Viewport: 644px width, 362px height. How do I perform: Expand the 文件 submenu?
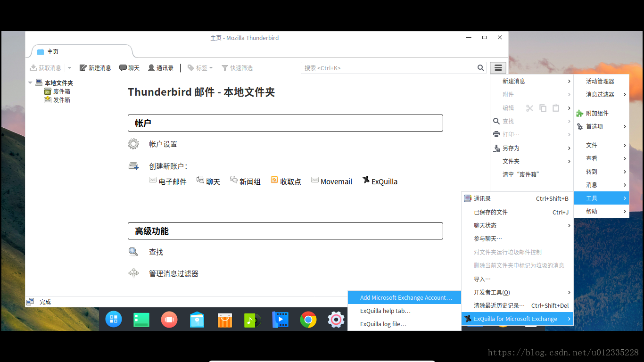(x=601, y=145)
